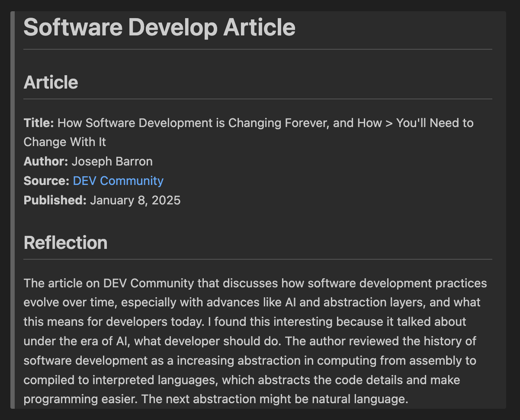Click the date January 8, 2025
This screenshot has width=520, height=420.
click(x=135, y=200)
